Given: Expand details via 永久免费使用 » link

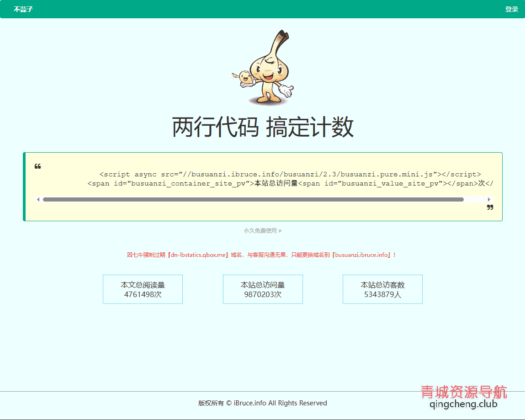Looking at the screenshot, I should click(263, 230).
